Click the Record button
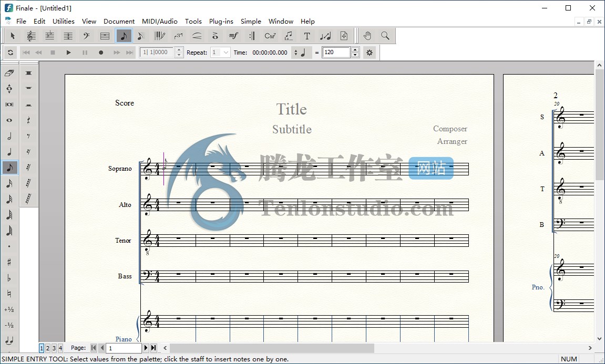The image size is (605, 364). tap(101, 53)
